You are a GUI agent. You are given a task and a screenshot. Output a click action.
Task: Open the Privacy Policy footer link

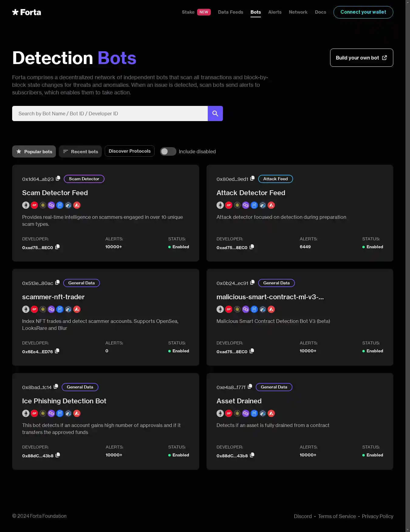378,516
